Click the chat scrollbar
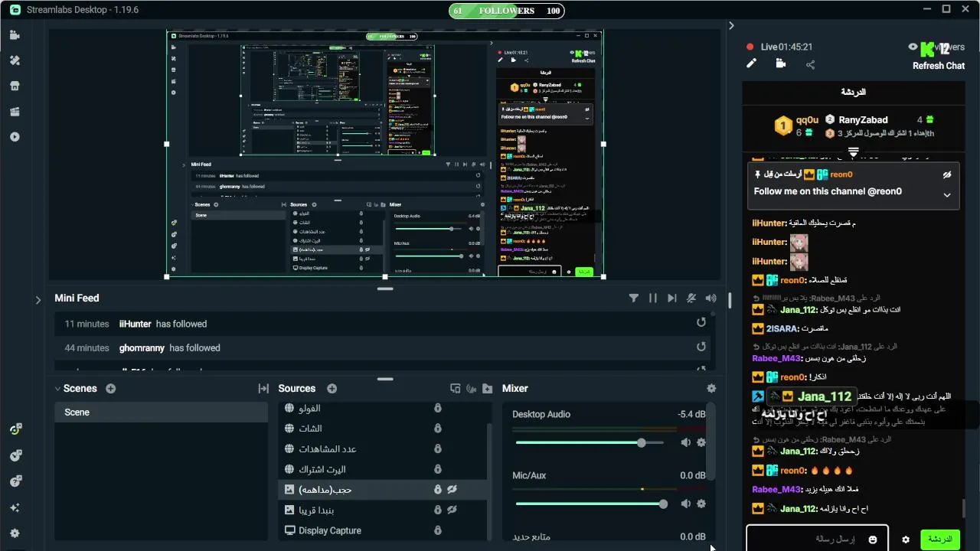This screenshot has height=551, width=980. (x=964, y=508)
